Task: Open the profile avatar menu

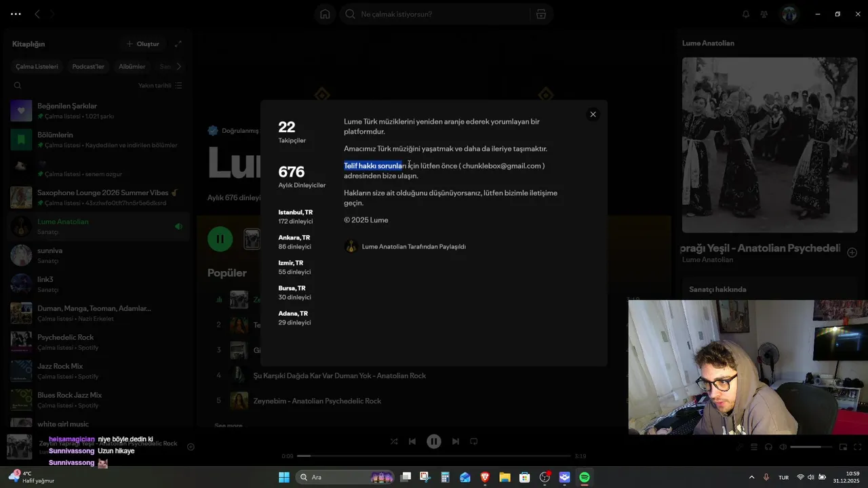Action: pos(789,14)
